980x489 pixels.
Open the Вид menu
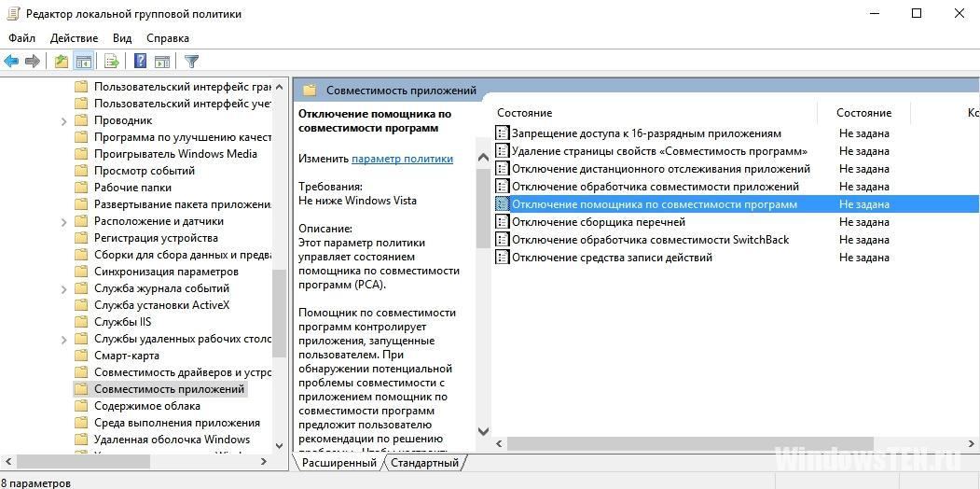click(122, 38)
